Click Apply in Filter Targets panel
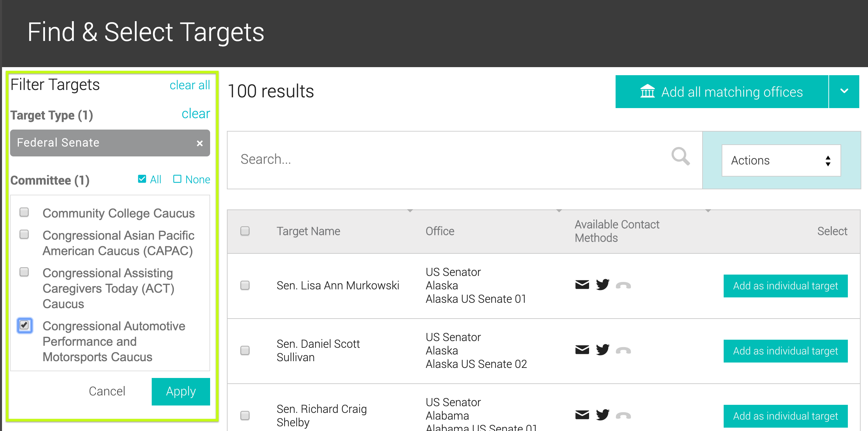This screenshot has height=431, width=868. pyautogui.click(x=181, y=391)
